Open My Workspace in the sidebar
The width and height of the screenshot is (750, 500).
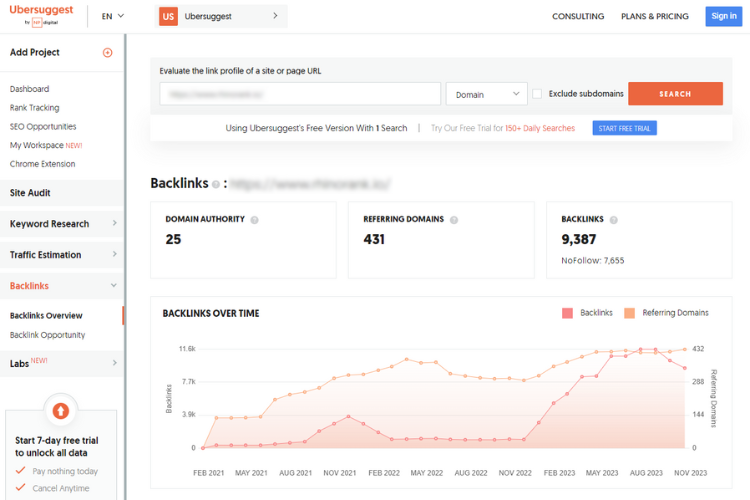46,145
